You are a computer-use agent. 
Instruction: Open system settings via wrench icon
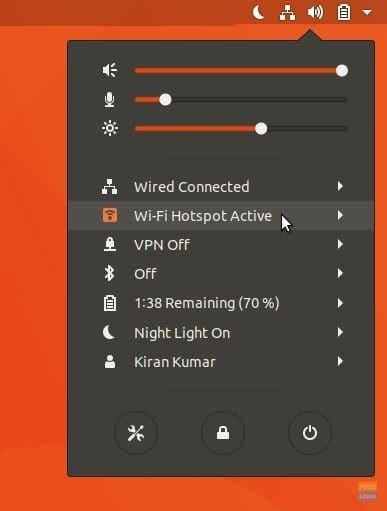click(136, 433)
